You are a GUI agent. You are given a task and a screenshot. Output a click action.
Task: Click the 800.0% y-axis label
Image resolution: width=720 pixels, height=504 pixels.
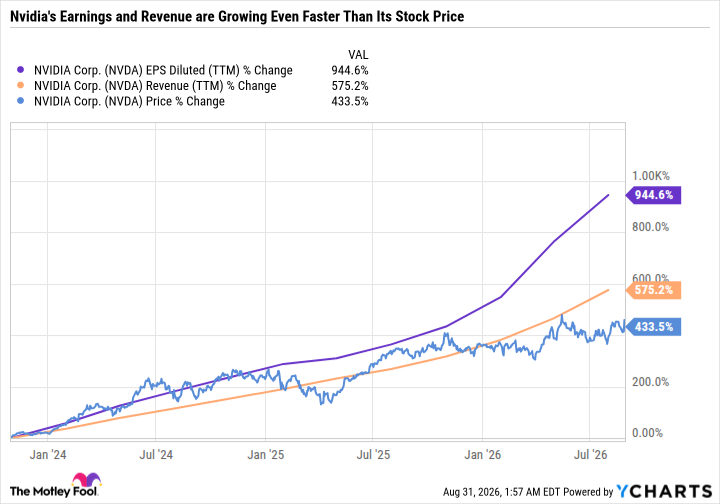point(650,227)
